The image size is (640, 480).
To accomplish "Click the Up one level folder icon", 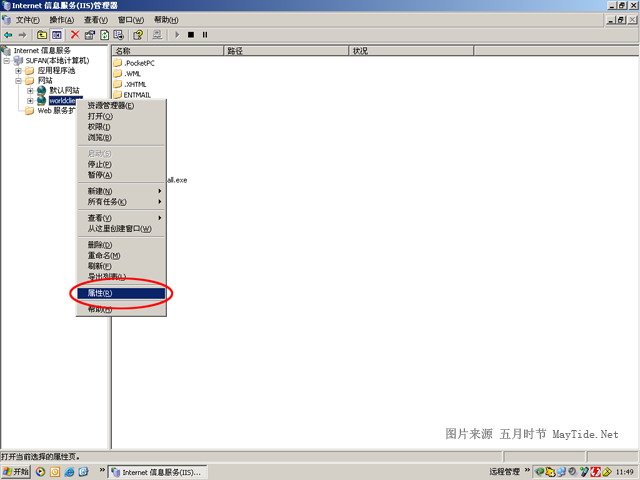I will [41, 34].
